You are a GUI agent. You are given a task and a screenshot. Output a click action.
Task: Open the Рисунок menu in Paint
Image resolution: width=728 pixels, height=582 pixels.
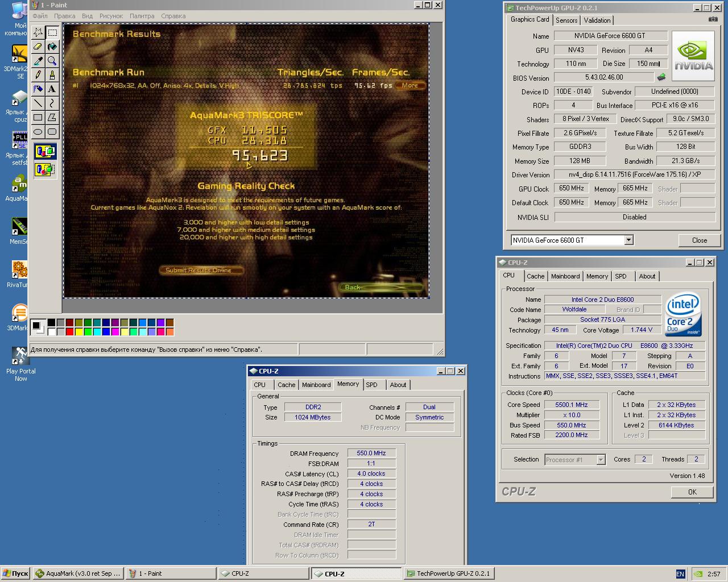pyautogui.click(x=111, y=16)
